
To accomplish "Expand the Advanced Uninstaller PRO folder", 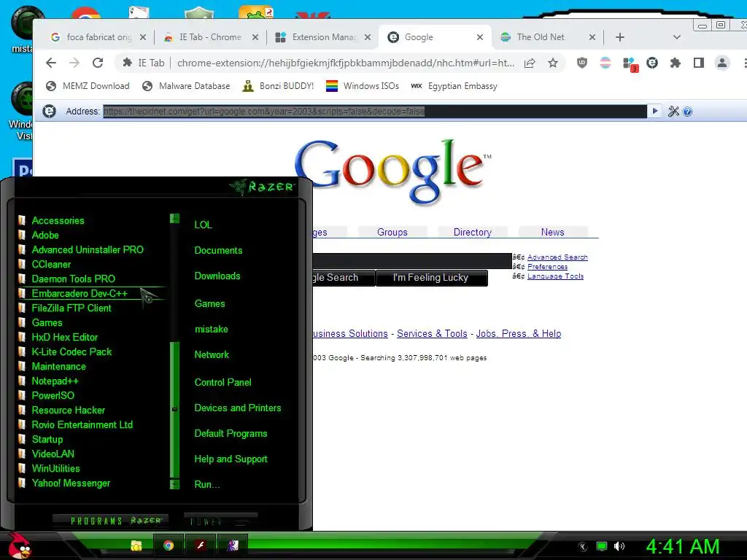I will [88, 249].
